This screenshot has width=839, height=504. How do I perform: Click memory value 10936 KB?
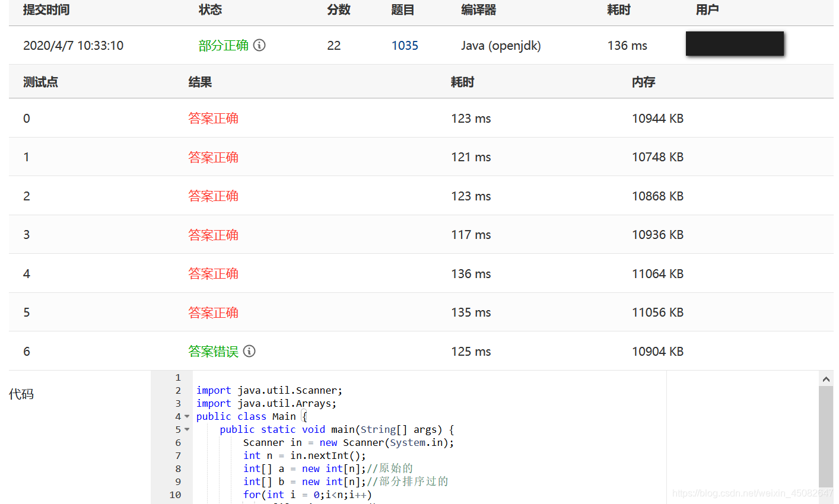(x=657, y=235)
